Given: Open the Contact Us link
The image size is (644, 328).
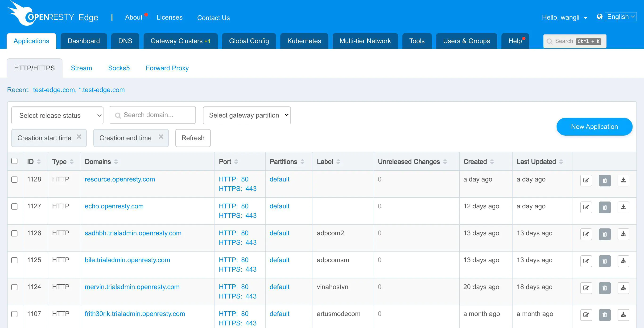Looking at the screenshot, I should [x=214, y=17].
